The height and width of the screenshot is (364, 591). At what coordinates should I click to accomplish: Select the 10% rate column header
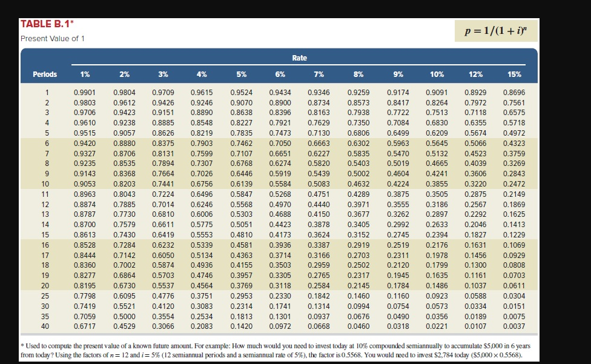[x=437, y=74]
